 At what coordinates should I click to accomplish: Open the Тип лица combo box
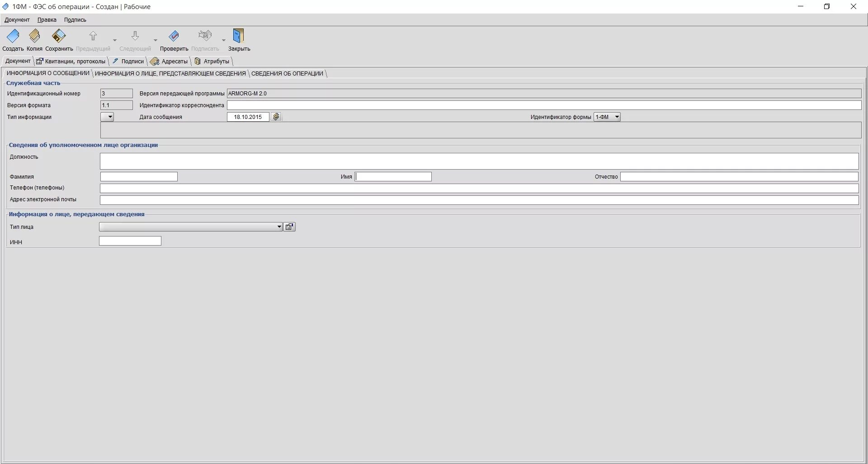tap(191, 227)
